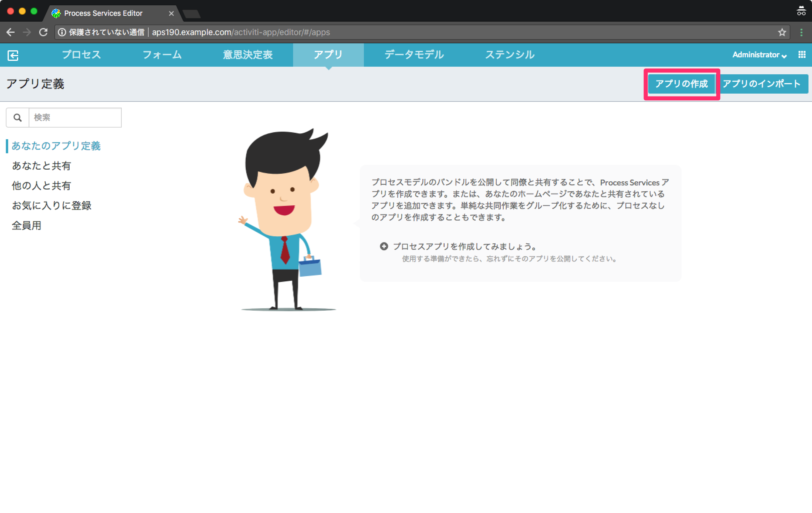Expand the Administrator user menu

(759, 55)
